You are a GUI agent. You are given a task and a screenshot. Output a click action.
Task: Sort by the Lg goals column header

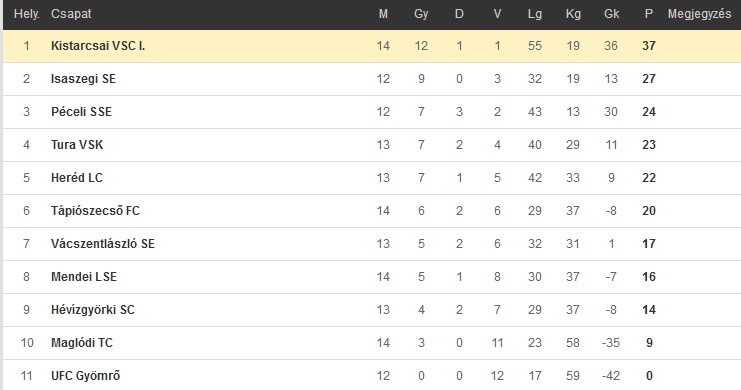coord(534,14)
